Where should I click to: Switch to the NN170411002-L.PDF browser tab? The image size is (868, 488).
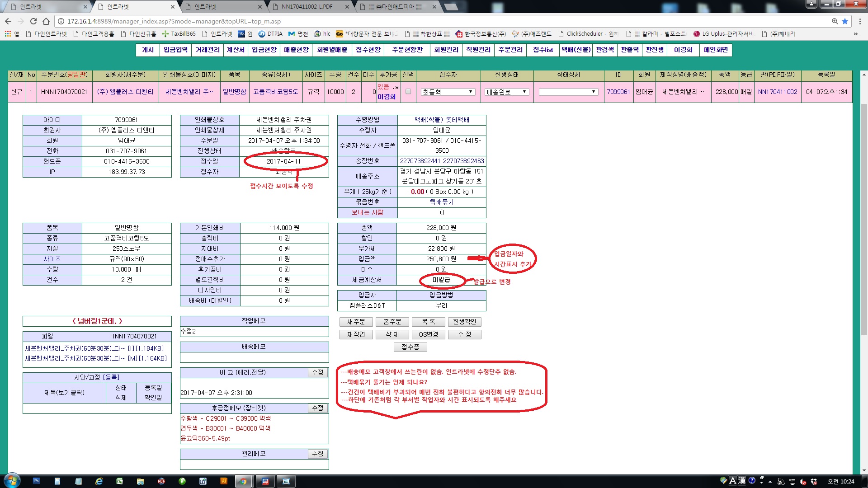click(x=307, y=7)
